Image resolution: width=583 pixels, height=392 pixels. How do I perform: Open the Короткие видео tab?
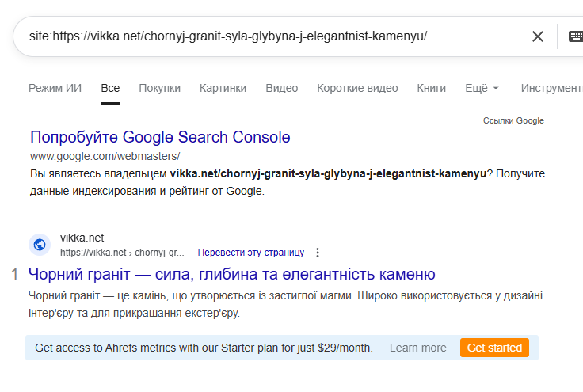[x=357, y=88]
